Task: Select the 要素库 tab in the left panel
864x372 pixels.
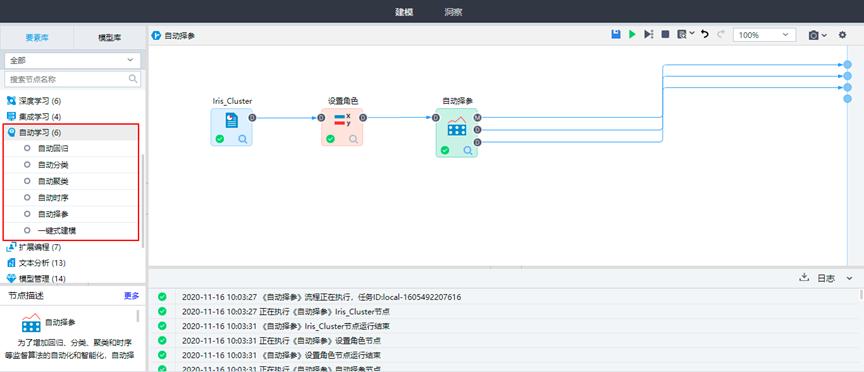Action: coord(36,37)
